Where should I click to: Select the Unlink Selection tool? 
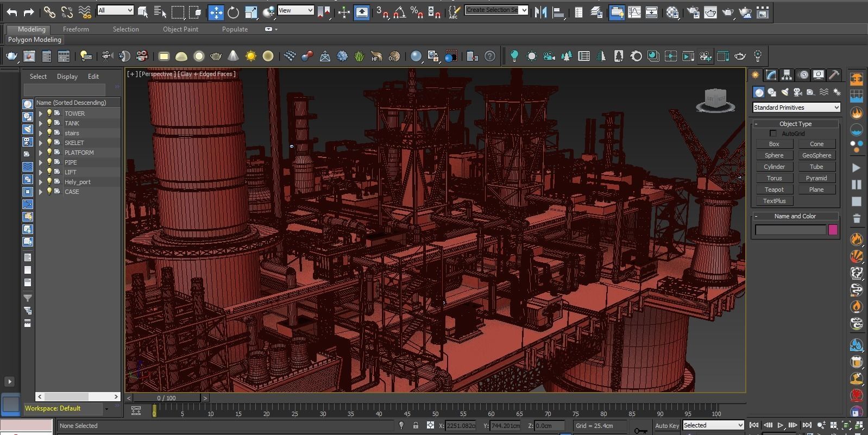(67, 11)
